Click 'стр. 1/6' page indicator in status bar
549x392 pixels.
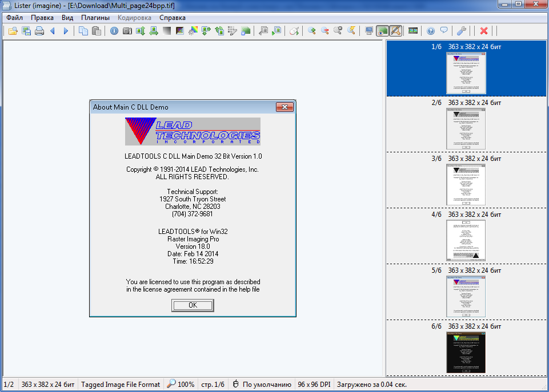point(213,385)
